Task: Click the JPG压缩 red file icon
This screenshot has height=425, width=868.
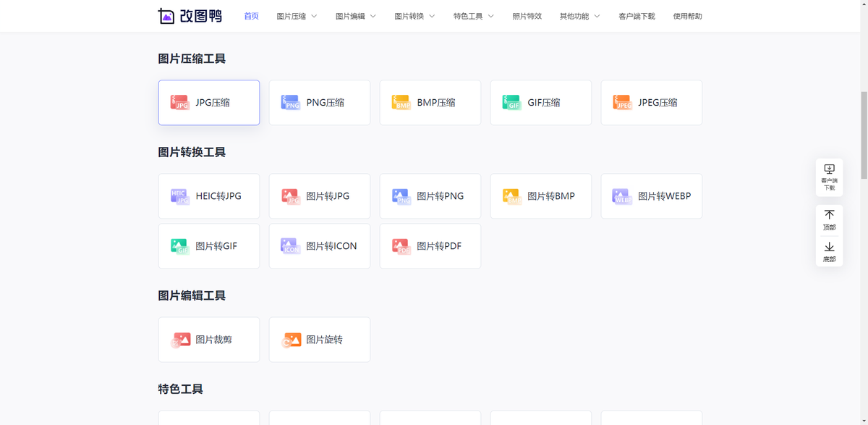Action: [179, 103]
